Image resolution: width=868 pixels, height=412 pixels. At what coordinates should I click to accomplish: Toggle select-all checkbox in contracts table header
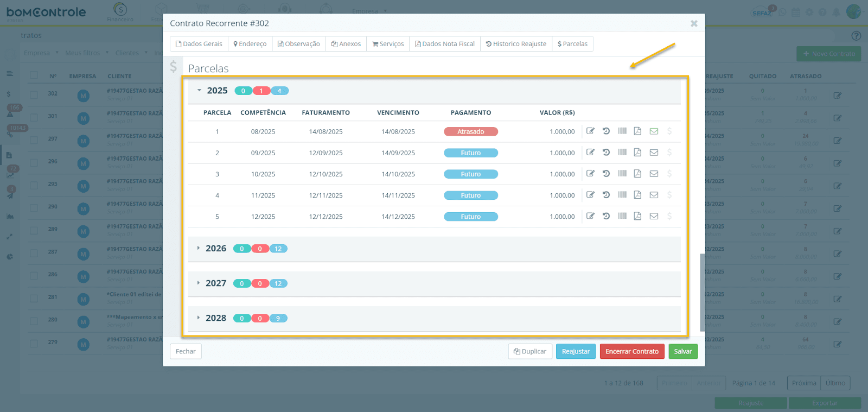(34, 75)
